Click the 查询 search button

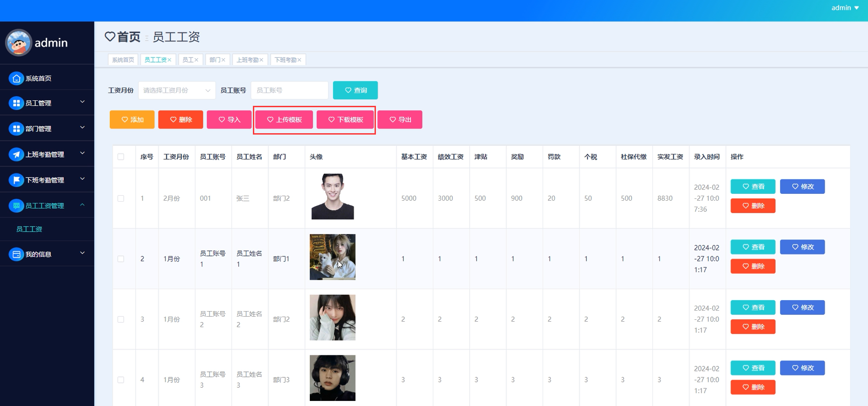click(x=355, y=90)
